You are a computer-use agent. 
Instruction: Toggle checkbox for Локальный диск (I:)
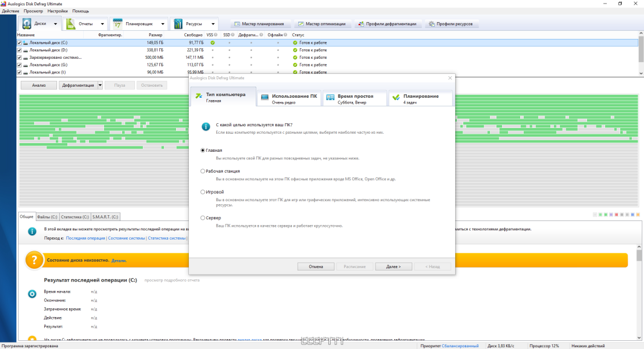pyautogui.click(x=19, y=72)
